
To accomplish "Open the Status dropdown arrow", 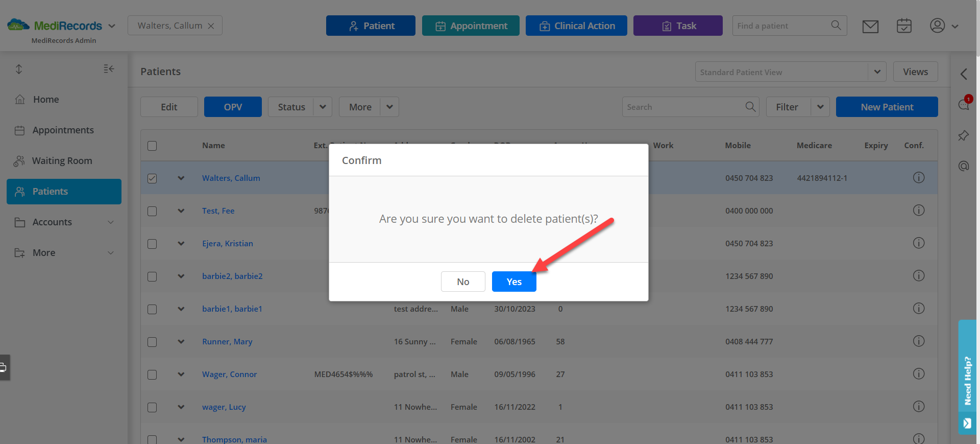I will 323,107.
